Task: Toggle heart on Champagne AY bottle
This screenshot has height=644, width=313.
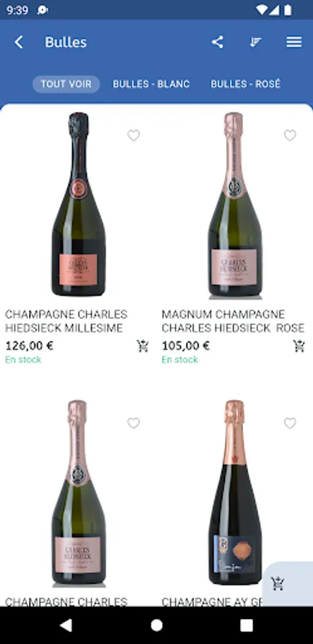Action: tap(290, 423)
